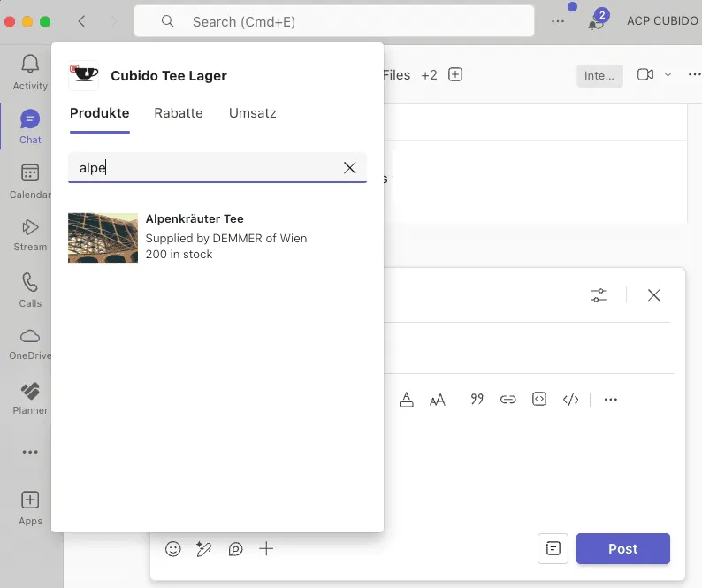The height and width of the screenshot is (588, 702).
Task: Open the Calls section
Action: coord(30,289)
